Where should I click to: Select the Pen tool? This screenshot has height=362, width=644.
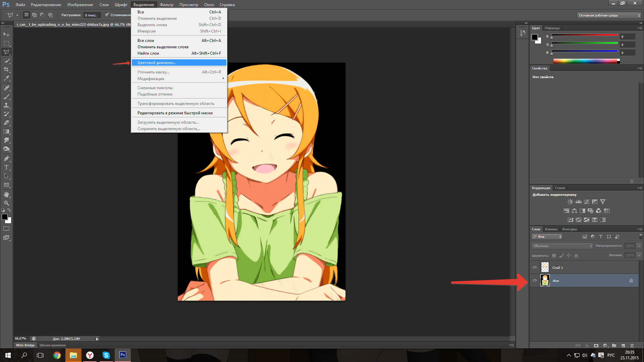coord(6,159)
